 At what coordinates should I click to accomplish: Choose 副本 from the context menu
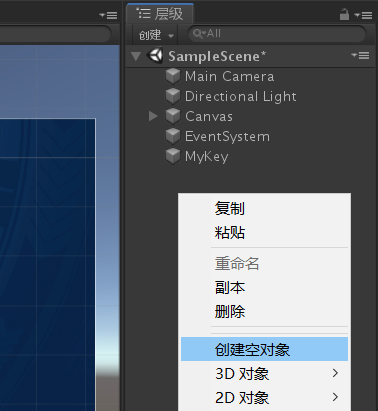tap(230, 288)
